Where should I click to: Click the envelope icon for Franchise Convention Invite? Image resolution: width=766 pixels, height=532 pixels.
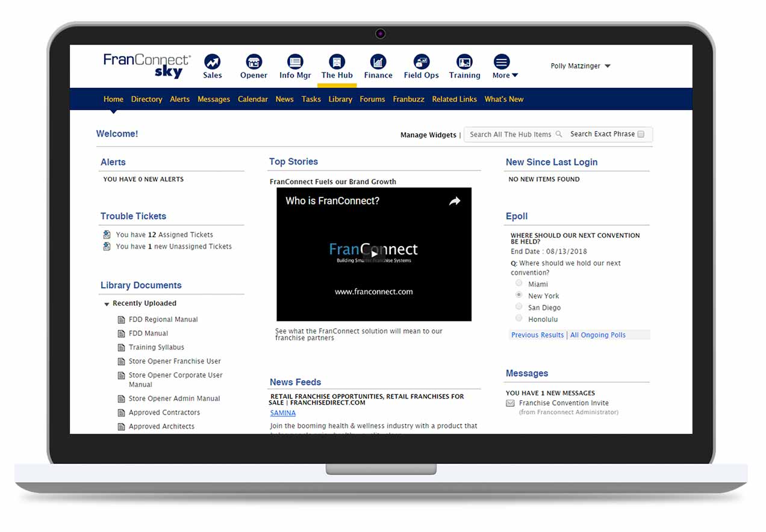510,403
